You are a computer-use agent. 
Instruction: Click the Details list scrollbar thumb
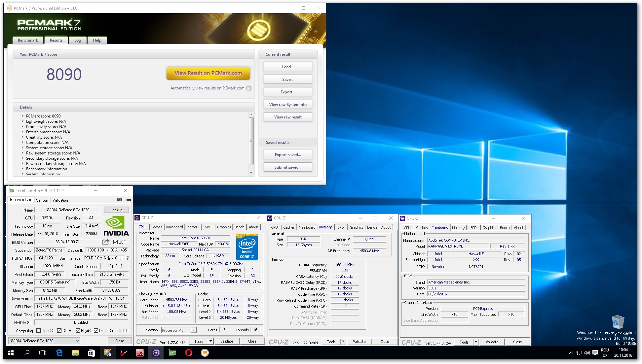coord(251,141)
